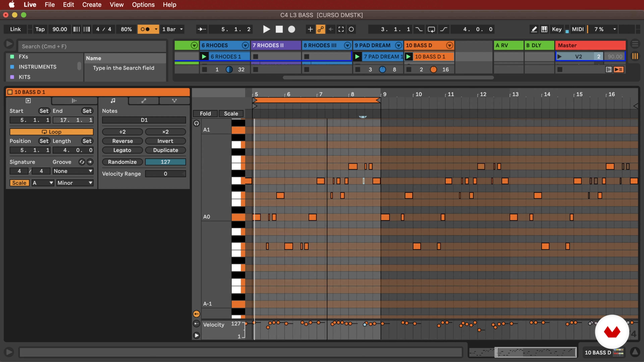Image resolution: width=644 pixels, height=362 pixels.
Task: Open the Create menu
Action: click(92, 5)
